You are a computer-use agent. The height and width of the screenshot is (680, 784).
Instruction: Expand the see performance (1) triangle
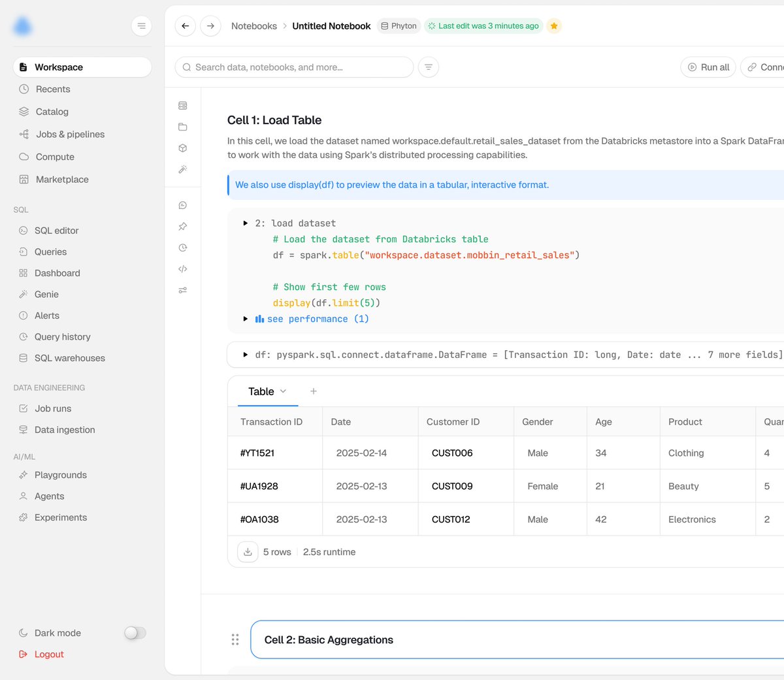[x=246, y=319]
